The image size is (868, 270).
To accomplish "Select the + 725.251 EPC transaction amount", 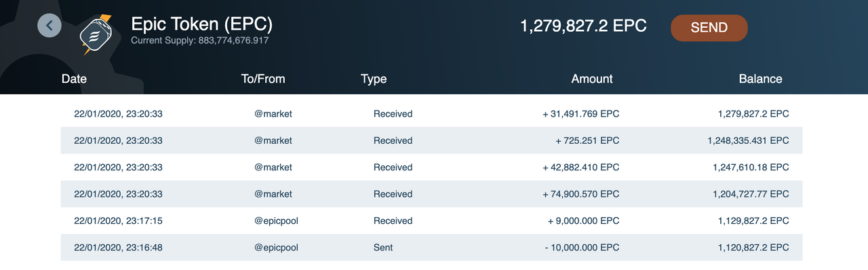I will 587,140.
